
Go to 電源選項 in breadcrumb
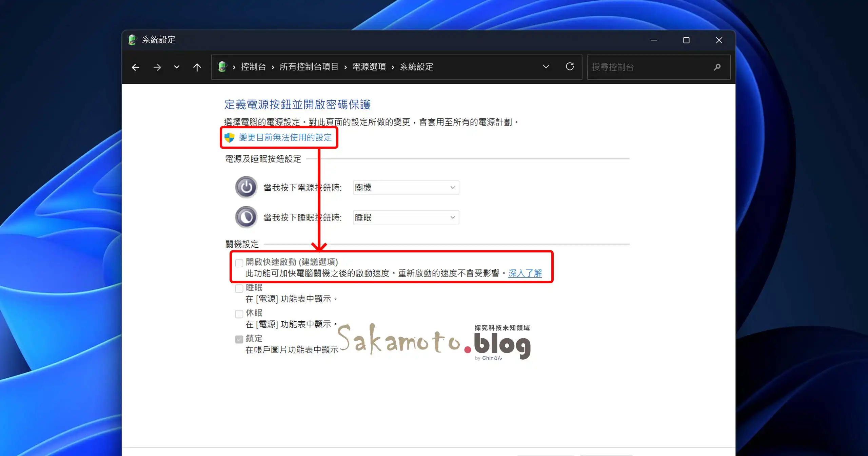369,67
